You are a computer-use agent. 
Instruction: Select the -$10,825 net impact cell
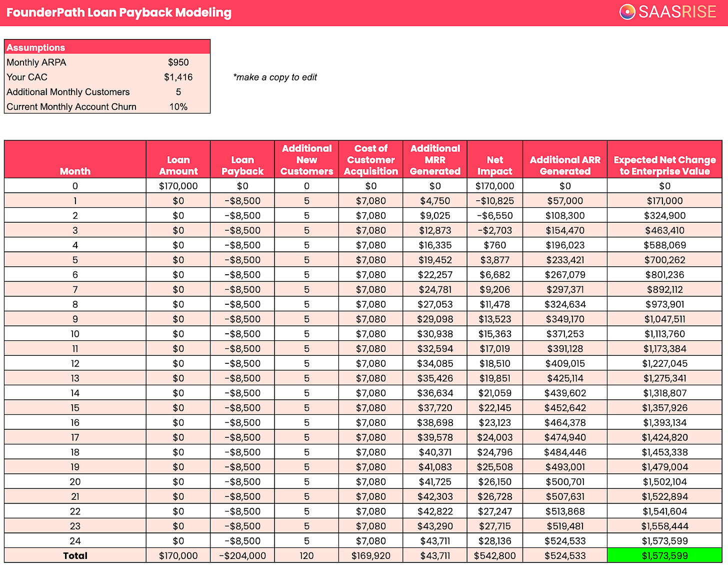(x=495, y=201)
